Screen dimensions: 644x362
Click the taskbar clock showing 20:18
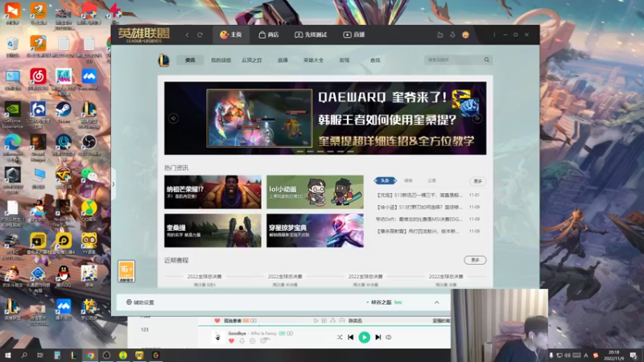(613, 356)
